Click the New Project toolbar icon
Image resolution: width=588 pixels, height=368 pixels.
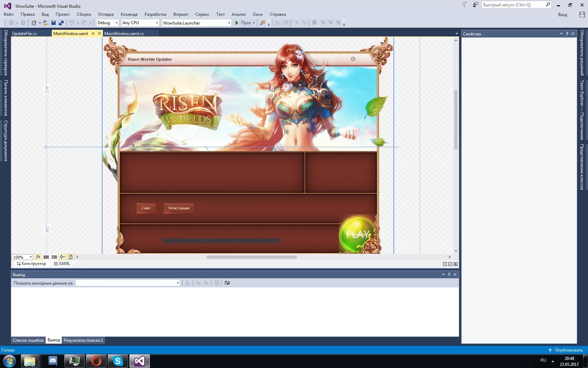[34, 23]
